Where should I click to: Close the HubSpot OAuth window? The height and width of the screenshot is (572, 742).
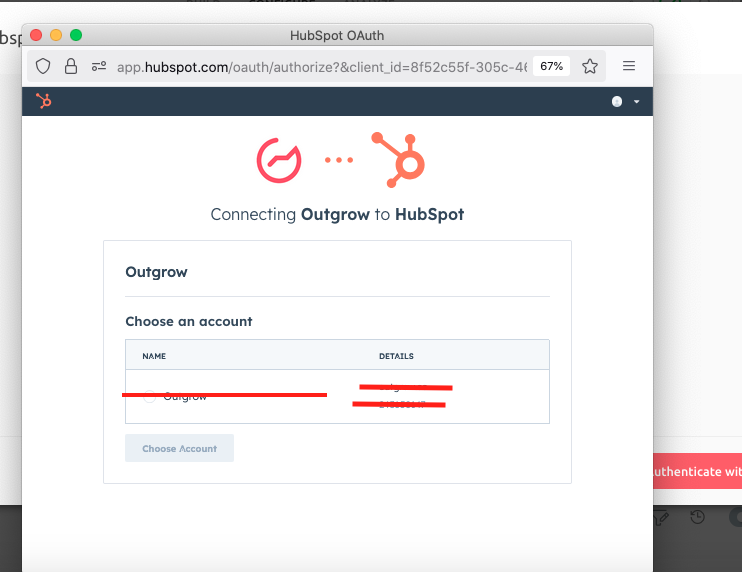click(36, 35)
